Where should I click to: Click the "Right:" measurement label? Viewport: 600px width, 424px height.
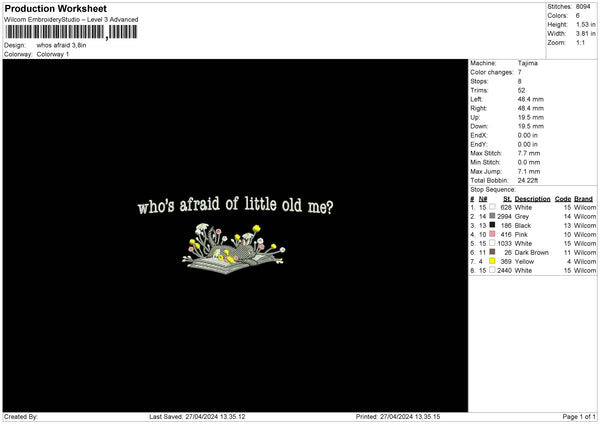(478, 108)
